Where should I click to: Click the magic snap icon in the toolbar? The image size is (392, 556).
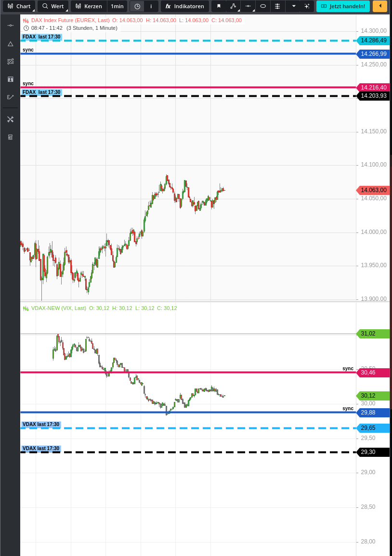tap(307, 6)
